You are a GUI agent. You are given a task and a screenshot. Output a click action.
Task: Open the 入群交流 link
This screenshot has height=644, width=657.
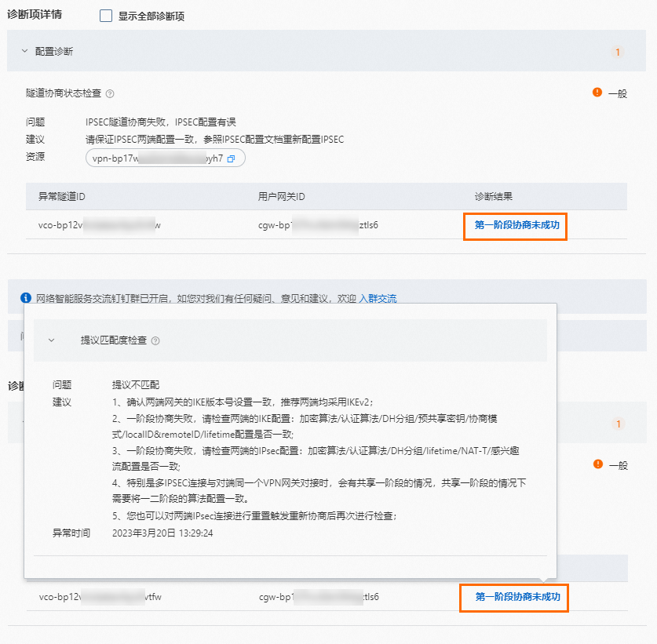point(380,298)
